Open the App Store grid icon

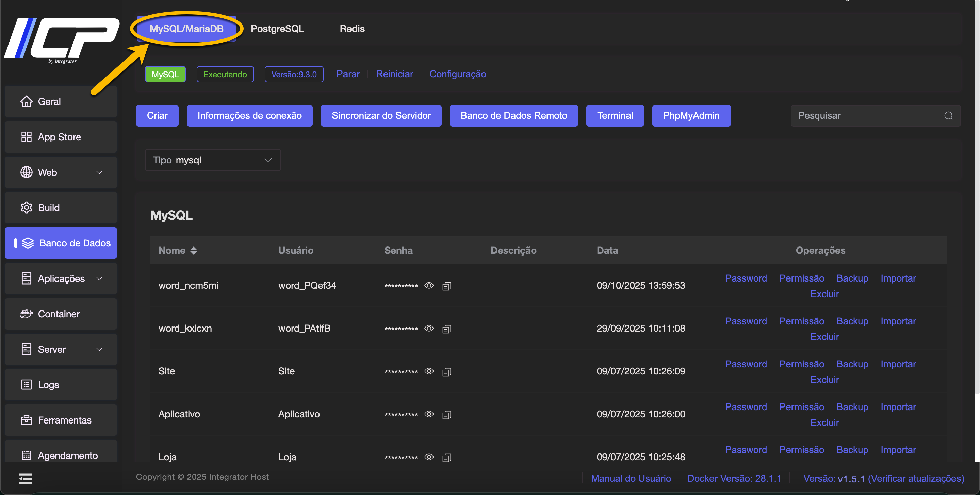pyautogui.click(x=26, y=137)
